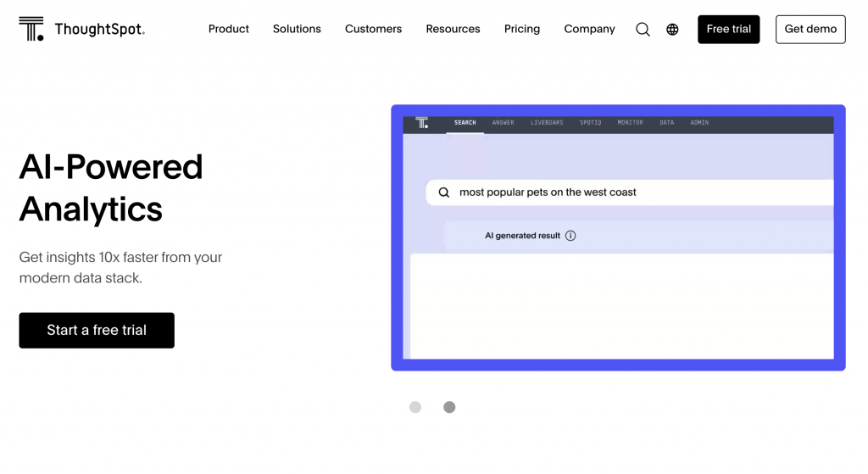Click the Start a free trial button
The height and width of the screenshot is (474, 868).
coord(97,330)
